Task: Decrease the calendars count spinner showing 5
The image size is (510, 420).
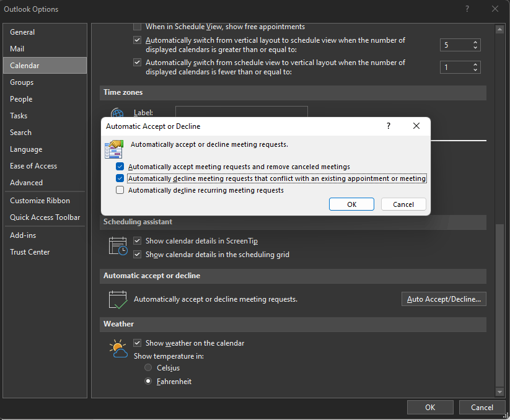Action: click(x=475, y=48)
